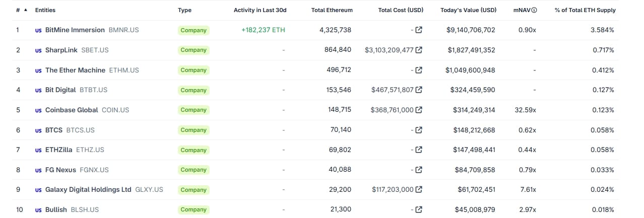Open ETHZilla entity link
Image resolution: width=644 pixels, height=218 pixels.
[x=58, y=150]
